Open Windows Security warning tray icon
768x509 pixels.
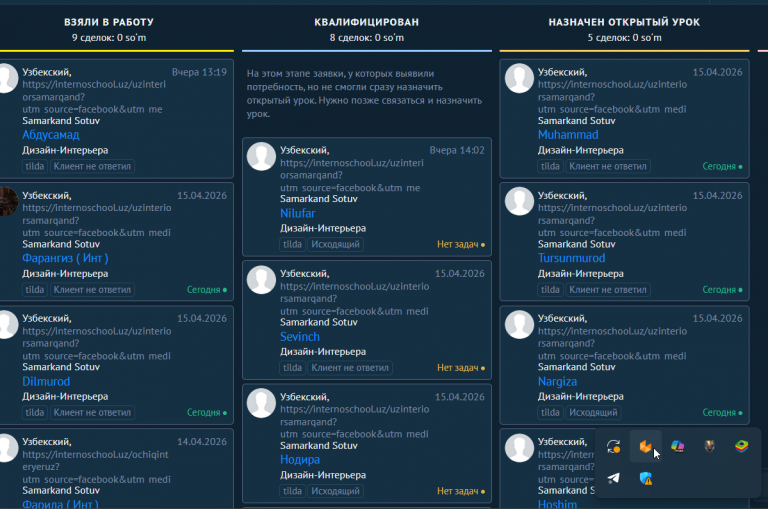646,479
